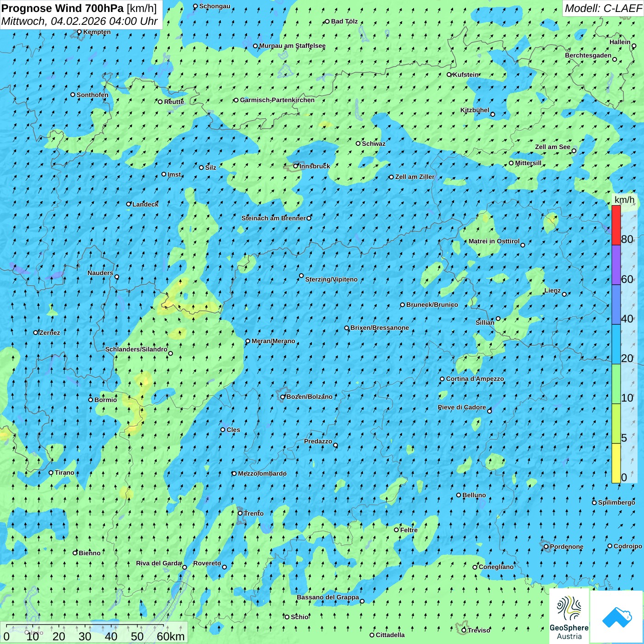Click the Schlanders/Silandro label
This screenshot has width=644, height=644.
click(136, 349)
